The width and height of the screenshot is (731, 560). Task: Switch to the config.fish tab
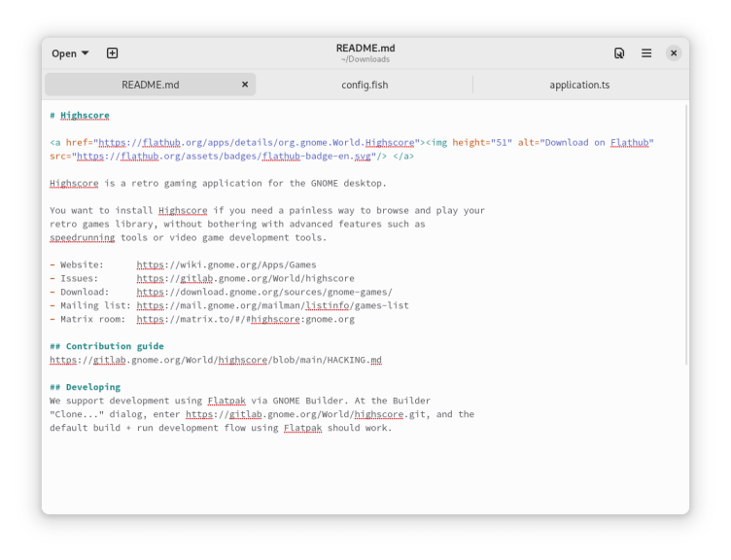[365, 85]
